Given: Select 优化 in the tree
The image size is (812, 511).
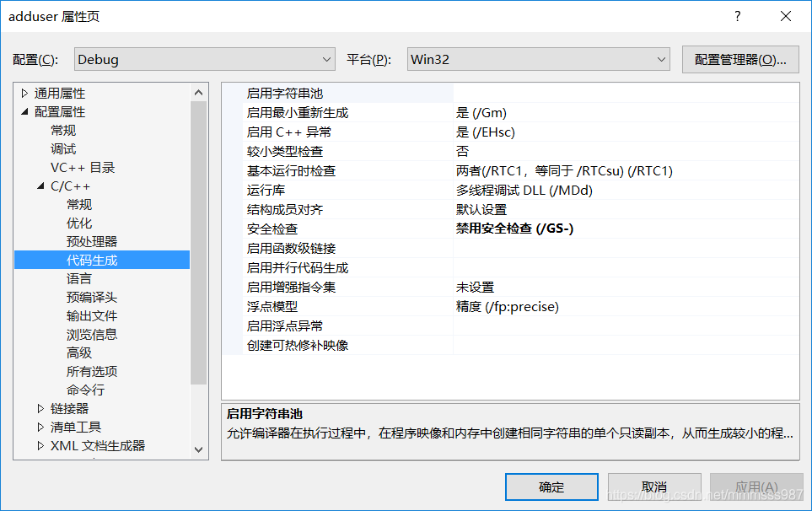Looking at the screenshot, I should pos(79,223).
